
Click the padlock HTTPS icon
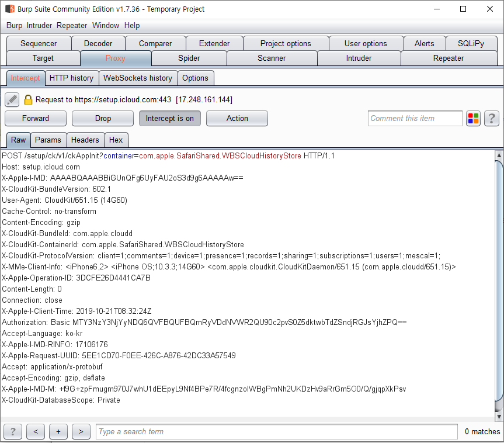pos(28,100)
